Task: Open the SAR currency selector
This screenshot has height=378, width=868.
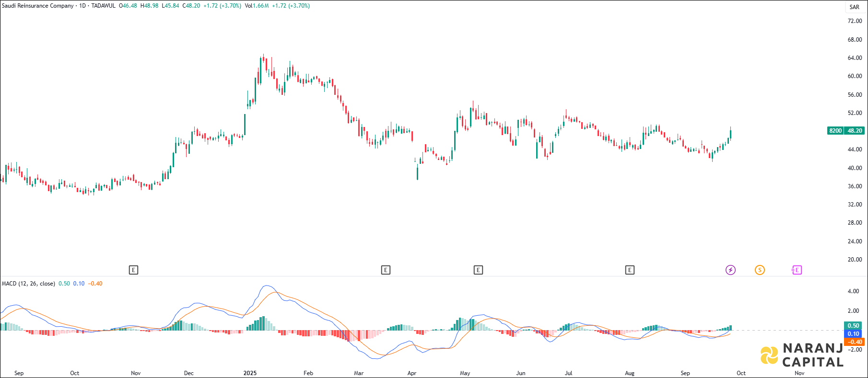Action: (x=855, y=7)
